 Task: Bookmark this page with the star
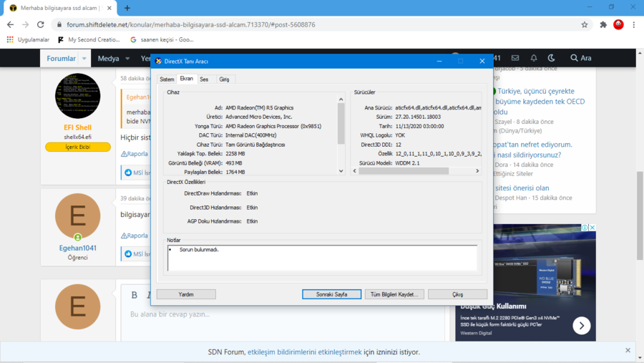point(585,24)
